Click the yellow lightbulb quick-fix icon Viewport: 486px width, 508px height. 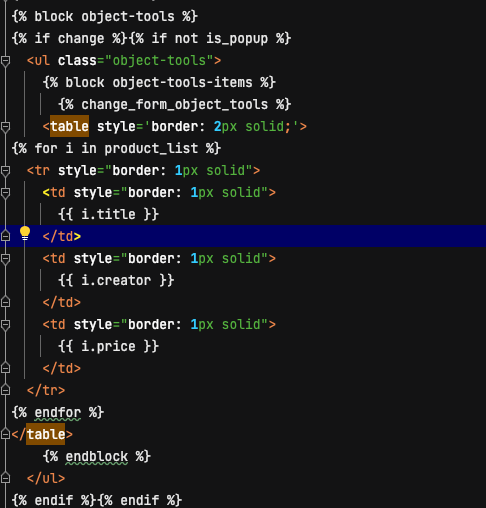(x=25, y=233)
